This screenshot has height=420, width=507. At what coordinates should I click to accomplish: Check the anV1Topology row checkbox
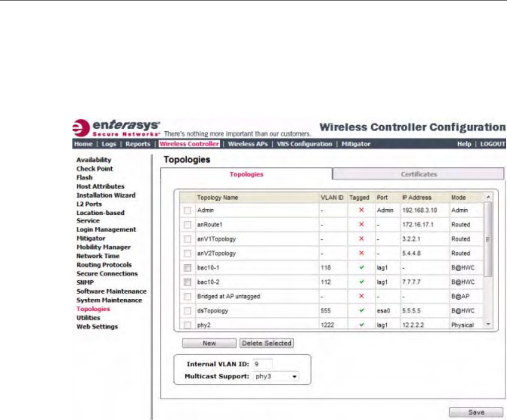click(188, 239)
